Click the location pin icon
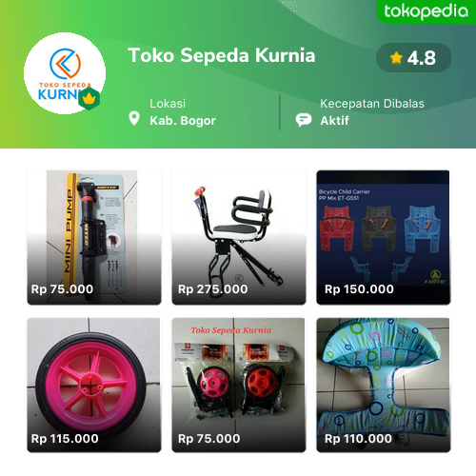Viewport: 476px width, 476px height. 134,118
